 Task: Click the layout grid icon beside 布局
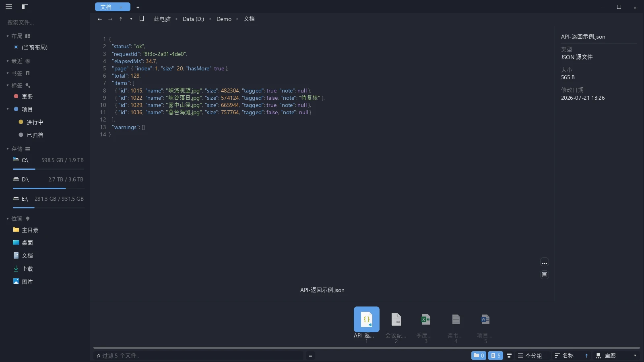point(28,36)
